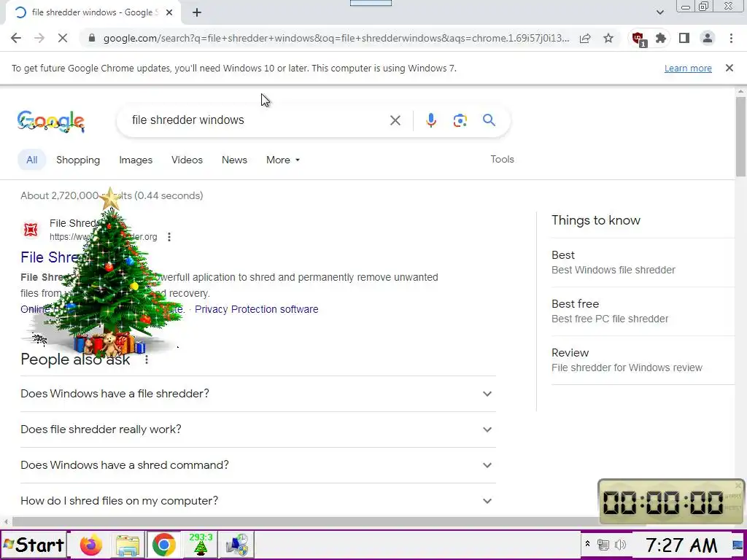Click the forward navigation arrow
Screen dimensions: 747x560
point(39,38)
